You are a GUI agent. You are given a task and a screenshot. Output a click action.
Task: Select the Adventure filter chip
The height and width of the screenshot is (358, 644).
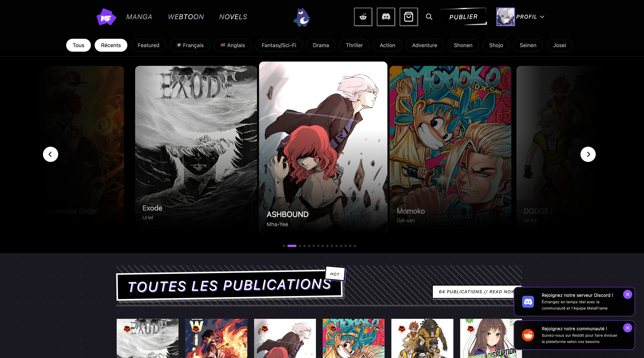click(424, 45)
